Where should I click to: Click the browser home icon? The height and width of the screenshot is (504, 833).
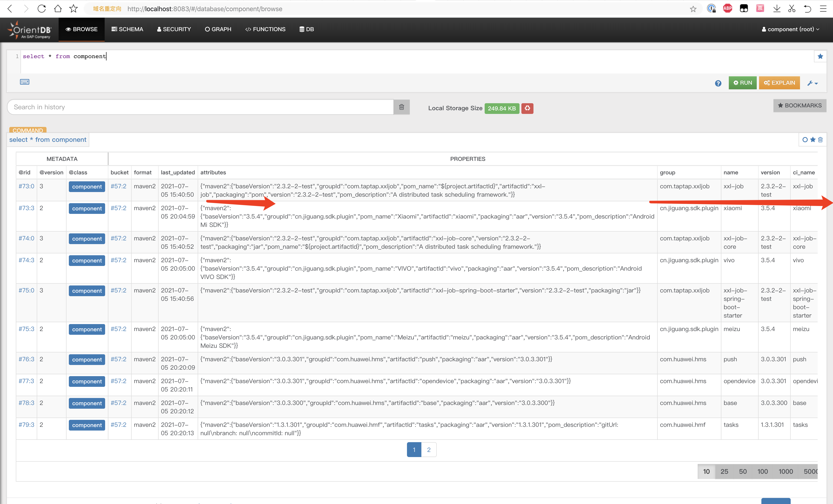click(x=58, y=9)
